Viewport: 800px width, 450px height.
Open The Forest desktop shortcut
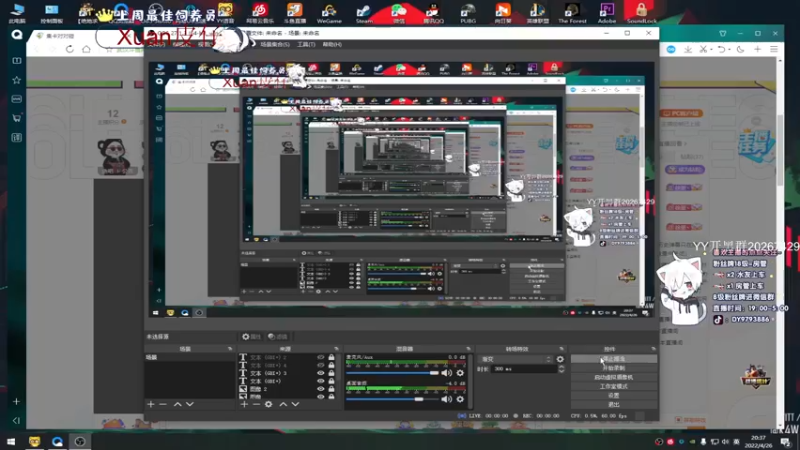pyautogui.click(x=572, y=13)
